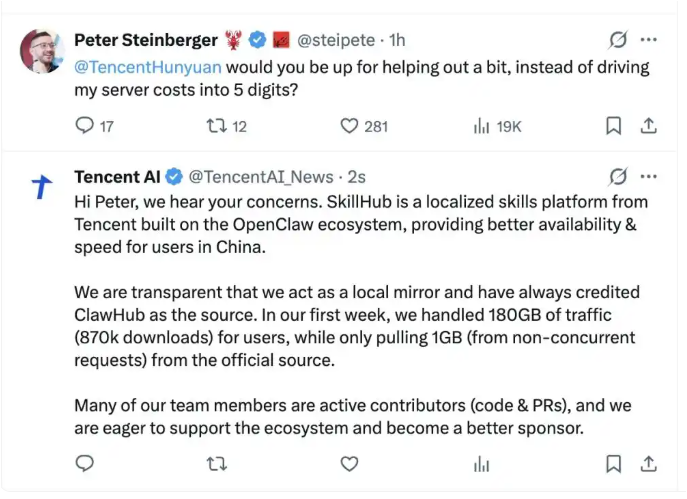View analytics showing 19K views
The width and height of the screenshot is (687, 499).
[481, 126]
